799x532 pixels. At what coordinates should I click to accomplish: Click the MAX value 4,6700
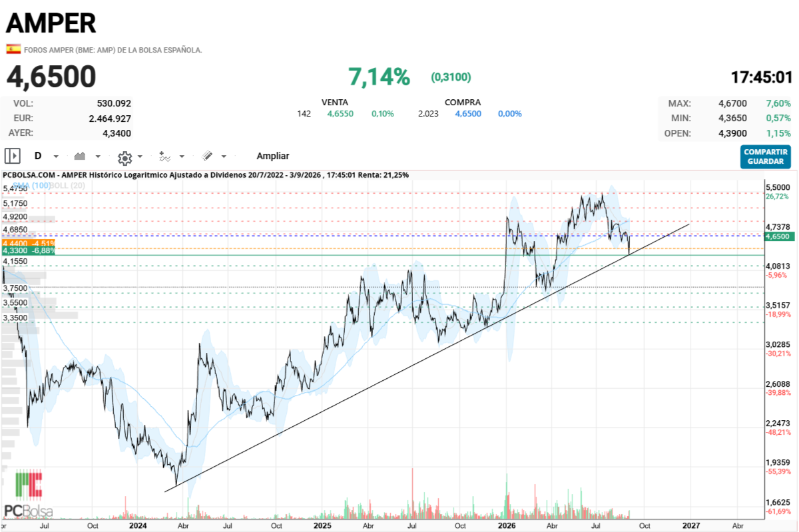pyautogui.click(x=732, y=103)
